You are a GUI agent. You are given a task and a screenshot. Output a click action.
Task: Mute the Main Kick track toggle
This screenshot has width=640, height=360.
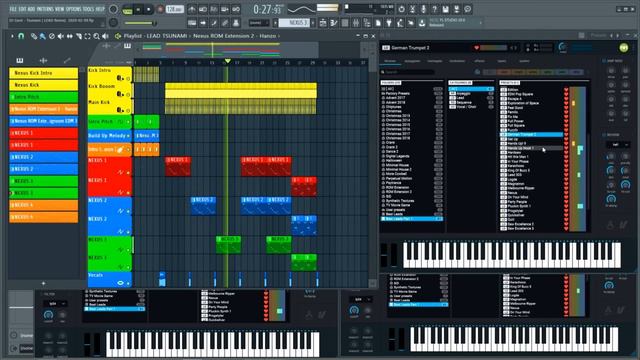pos(128,110)
